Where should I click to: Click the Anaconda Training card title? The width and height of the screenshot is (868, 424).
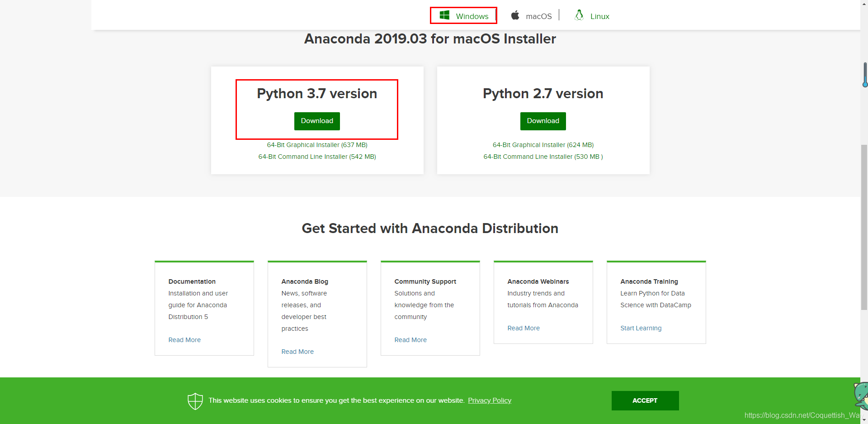[649, 281]
